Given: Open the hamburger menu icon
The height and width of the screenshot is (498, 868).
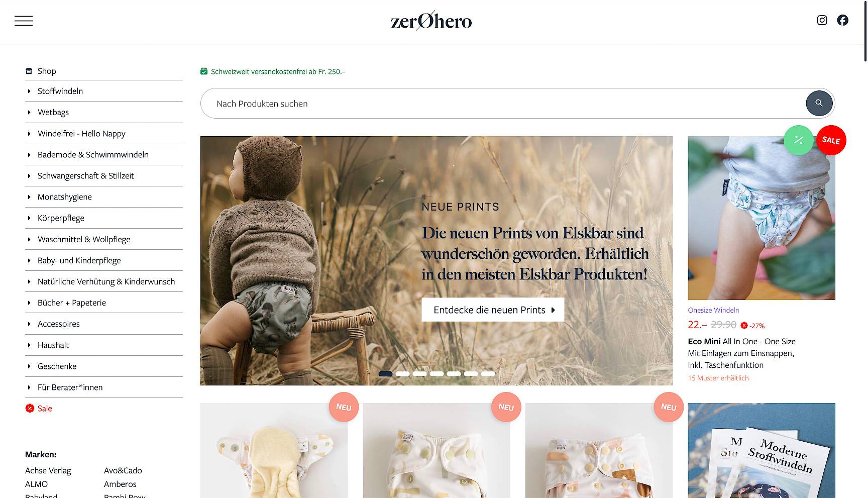Looking at the screenshot, I should (x=24, y=21).
